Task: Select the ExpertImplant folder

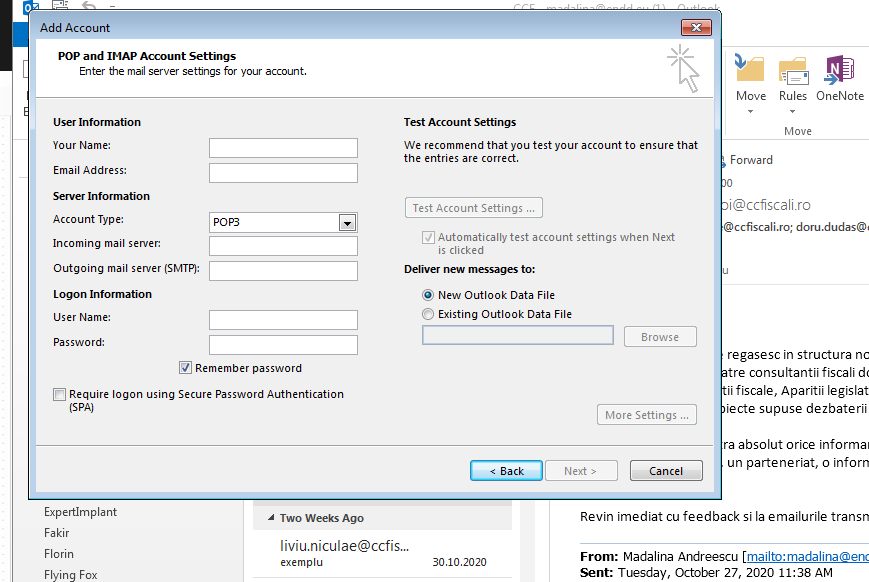Action: click(x=80, y=512)
